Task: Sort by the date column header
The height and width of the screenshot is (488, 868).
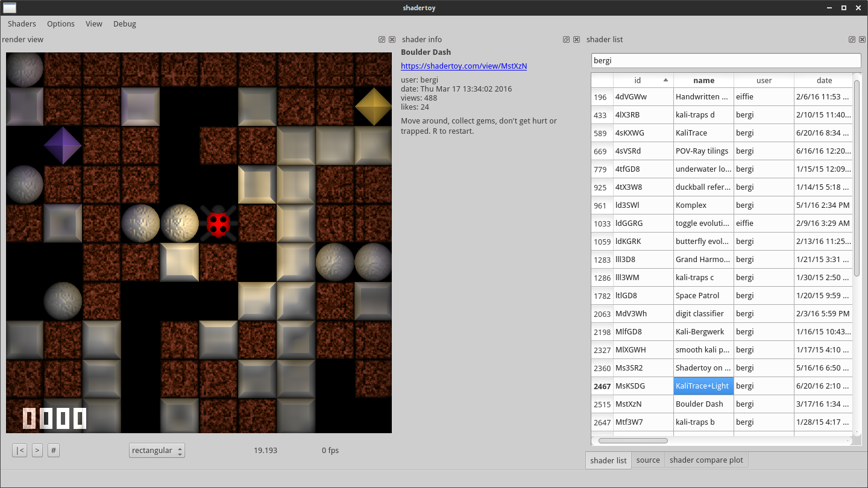Action: [x=823, y=80]
